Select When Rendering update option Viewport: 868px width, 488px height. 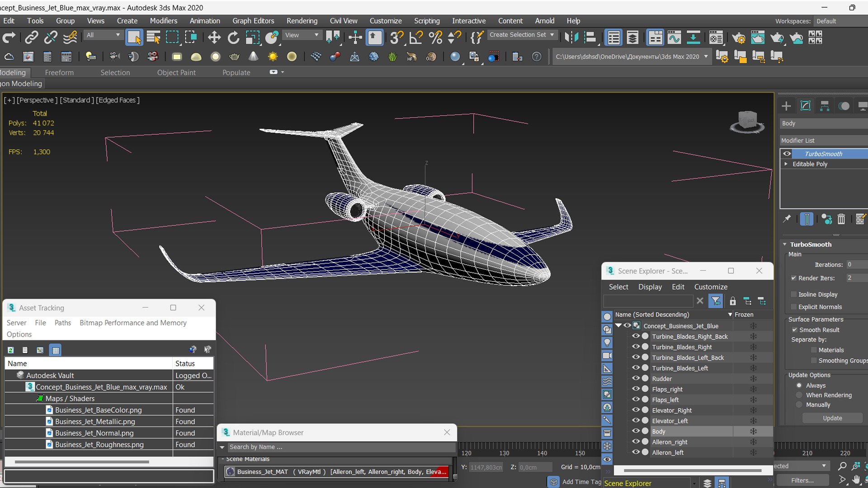click(799, 395)
